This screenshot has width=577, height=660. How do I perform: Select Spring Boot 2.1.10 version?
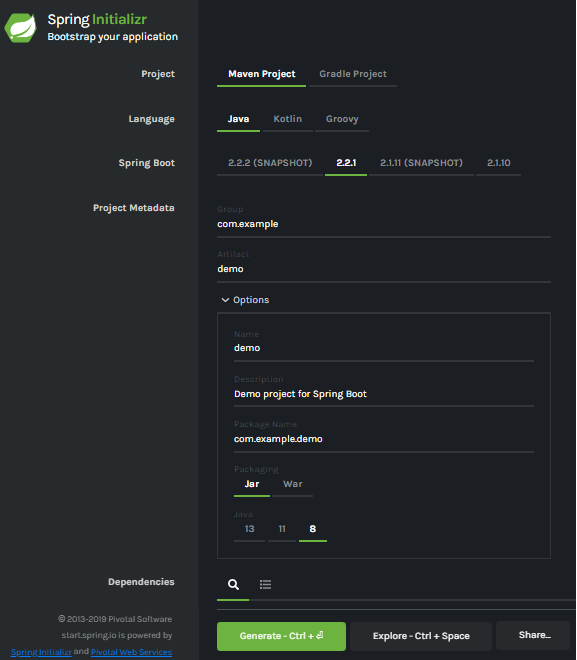click(x=499, y=163)
